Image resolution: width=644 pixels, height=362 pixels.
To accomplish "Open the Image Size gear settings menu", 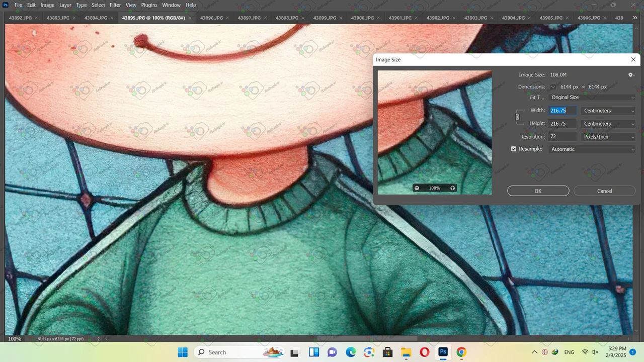I will 630,75.
